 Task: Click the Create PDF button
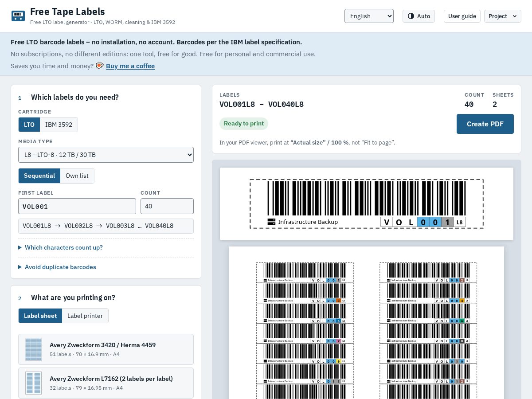(485, 124)
